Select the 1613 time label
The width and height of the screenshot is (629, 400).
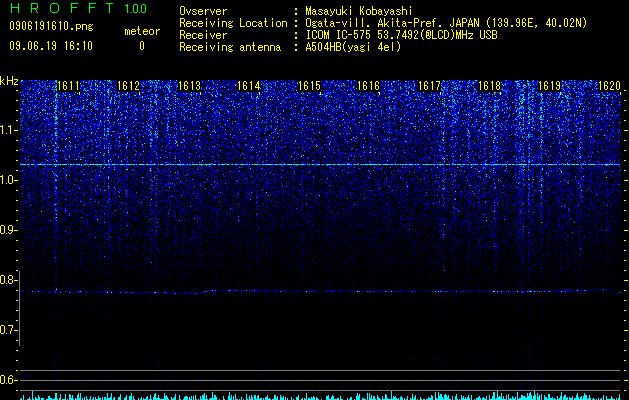(x=189, y=86)
